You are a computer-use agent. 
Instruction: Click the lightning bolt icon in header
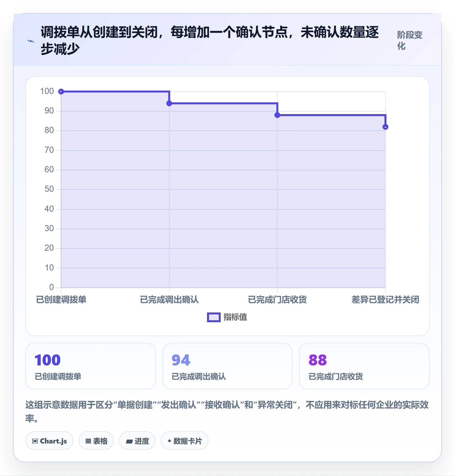(31, 41)
